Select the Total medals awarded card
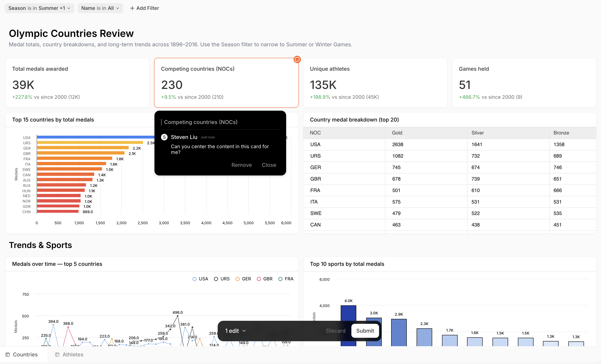Viewport: 601px width, 364px height. tap(77, 83)
